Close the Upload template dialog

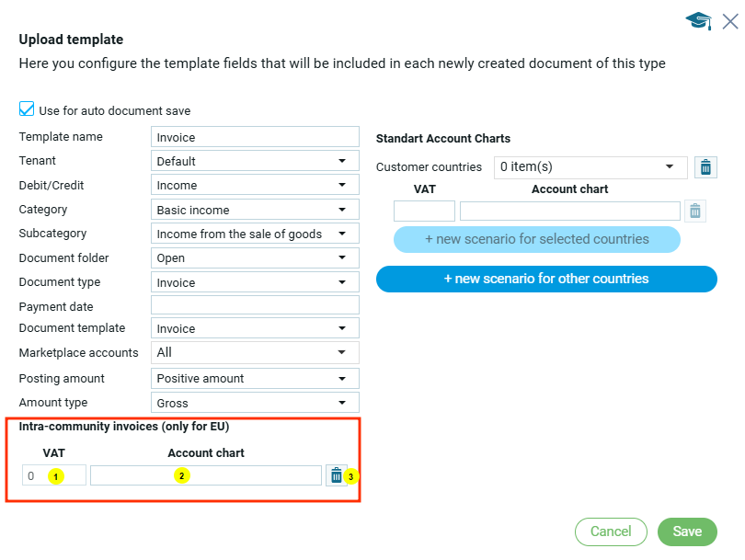click(730, 21)
